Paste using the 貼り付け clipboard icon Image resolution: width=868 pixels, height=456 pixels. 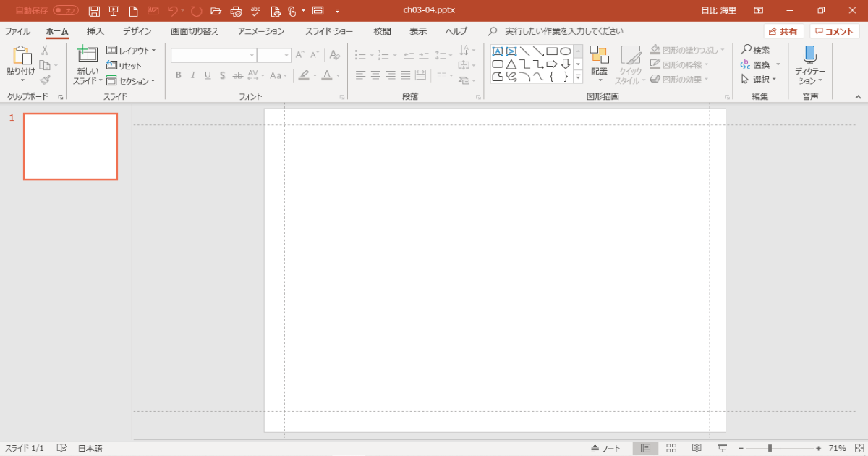tap(22, 56)
